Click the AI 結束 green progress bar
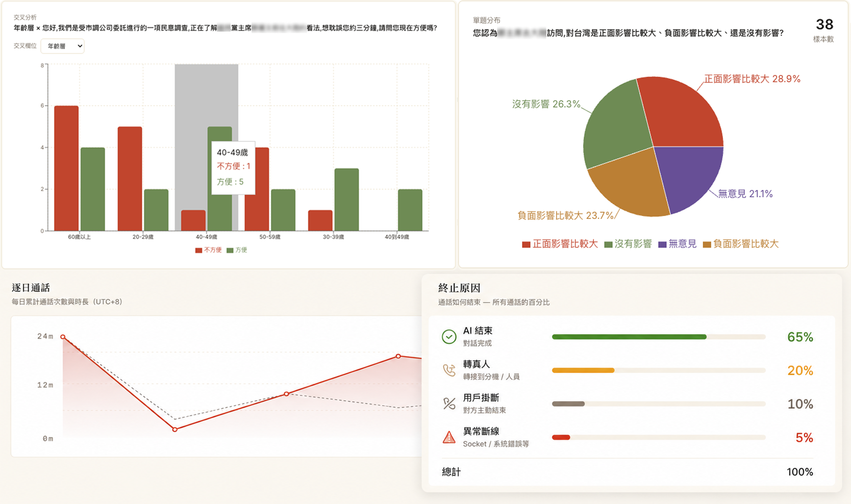The image size is (851, 504). 629,337
